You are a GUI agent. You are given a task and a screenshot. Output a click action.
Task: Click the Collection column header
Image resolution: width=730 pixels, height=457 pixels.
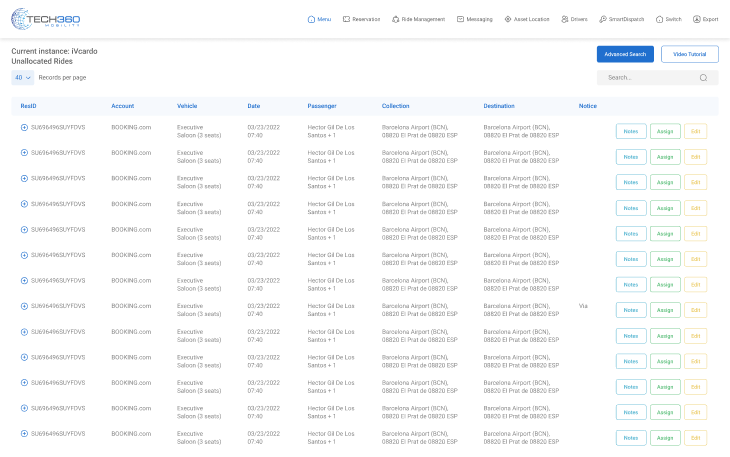395,106
